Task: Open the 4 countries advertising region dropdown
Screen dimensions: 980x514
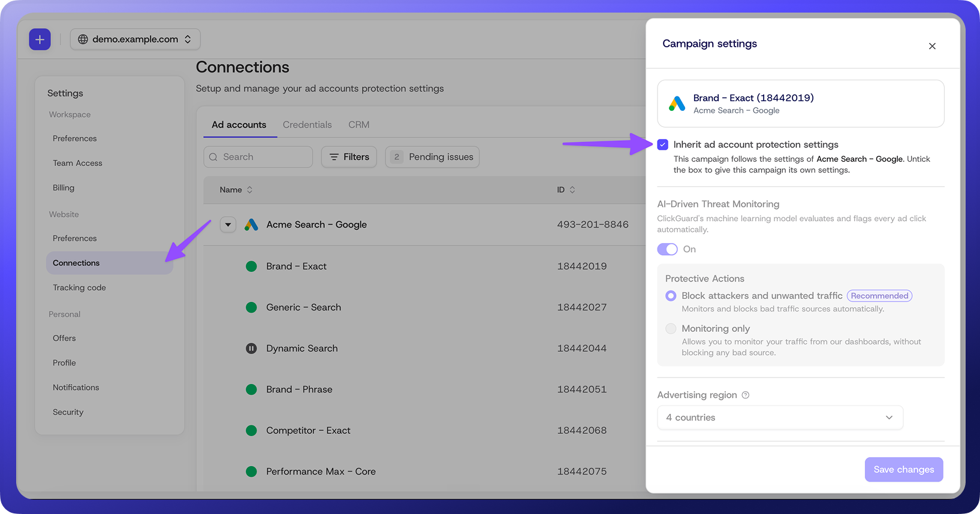Action: [x=780, y=418]
